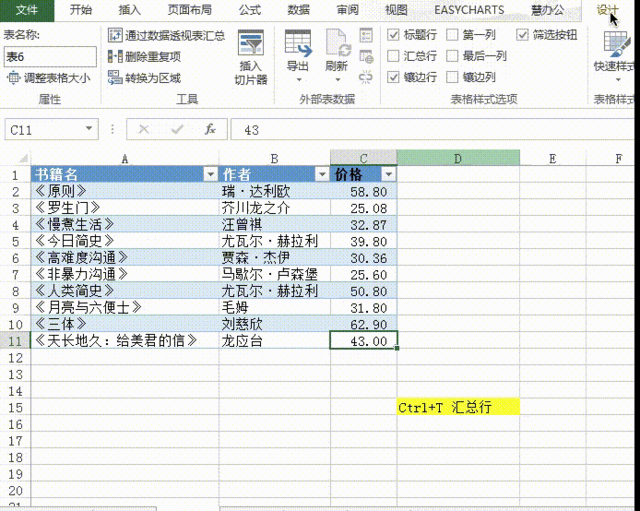640x511 pixels.
Task: Click Open in Browser icon in external data
Action: 366,56
